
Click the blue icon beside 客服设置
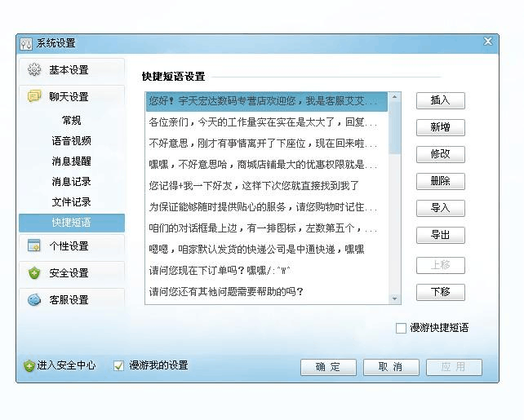tap(34, 300)
